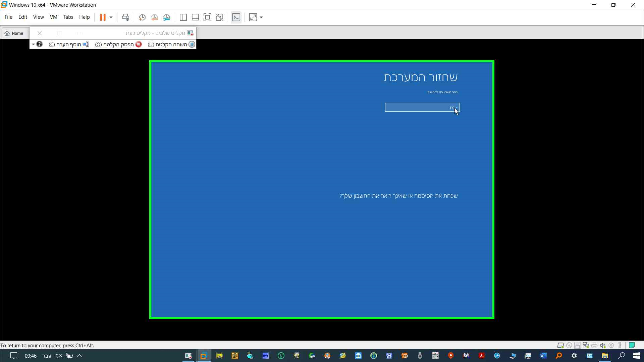Select the 'm' account box
Viewport: 644px width, 362px height.
coord(422,107)
